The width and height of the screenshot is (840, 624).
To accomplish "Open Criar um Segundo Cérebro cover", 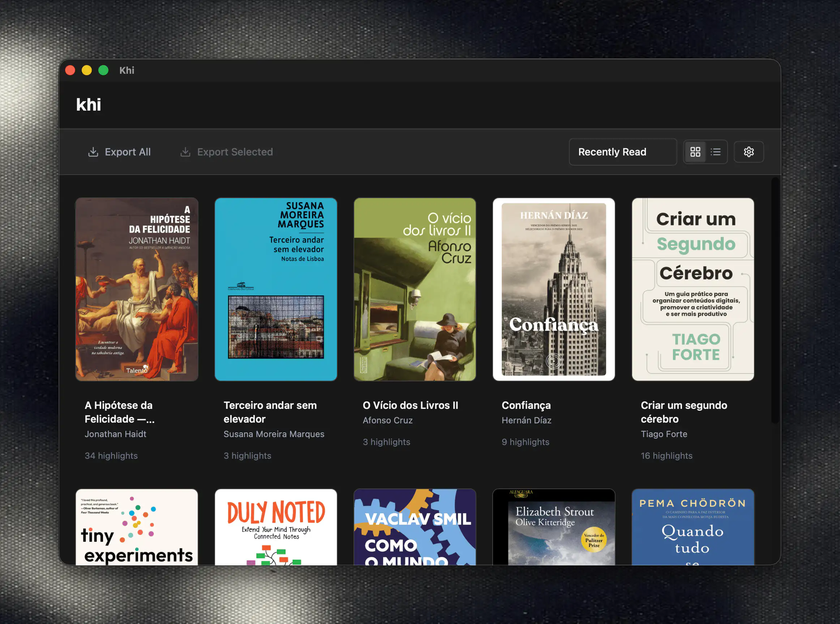I will 693,289.
